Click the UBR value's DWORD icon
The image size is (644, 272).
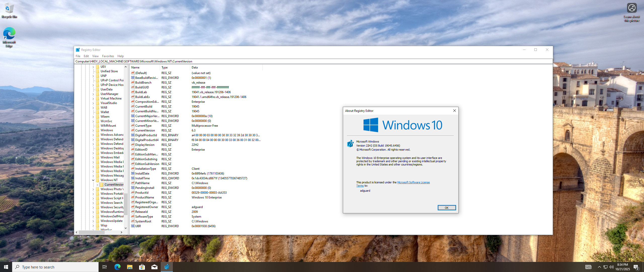[133, 226]
